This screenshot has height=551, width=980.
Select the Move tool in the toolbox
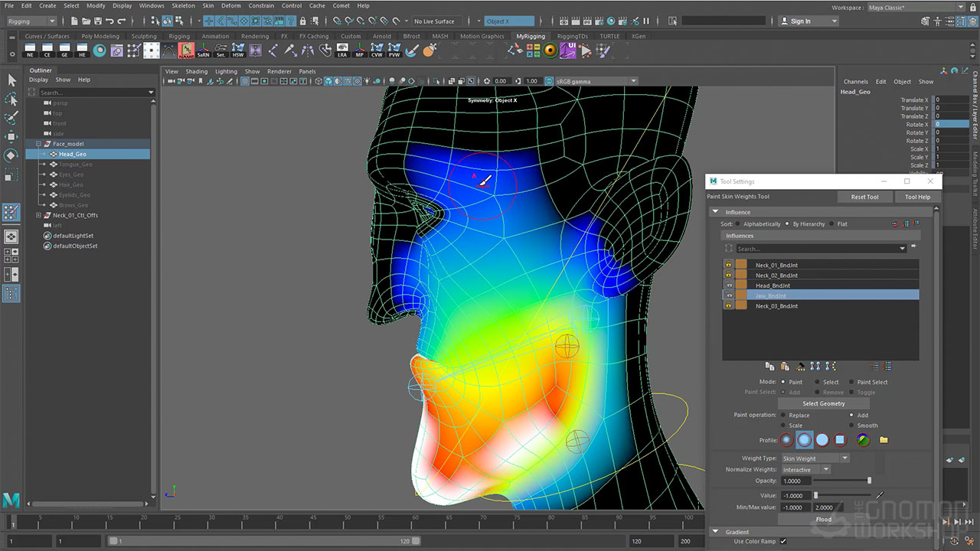(x=11, y=136)
